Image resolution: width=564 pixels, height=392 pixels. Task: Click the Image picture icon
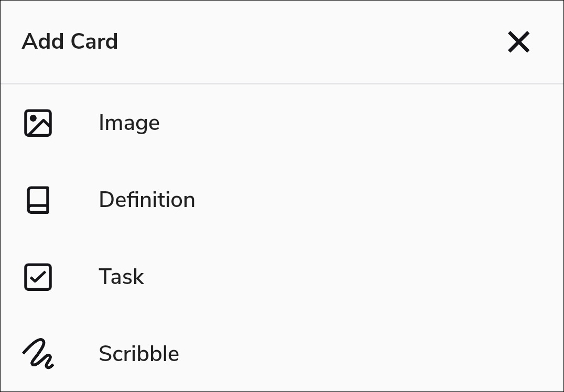click(38, 123)
